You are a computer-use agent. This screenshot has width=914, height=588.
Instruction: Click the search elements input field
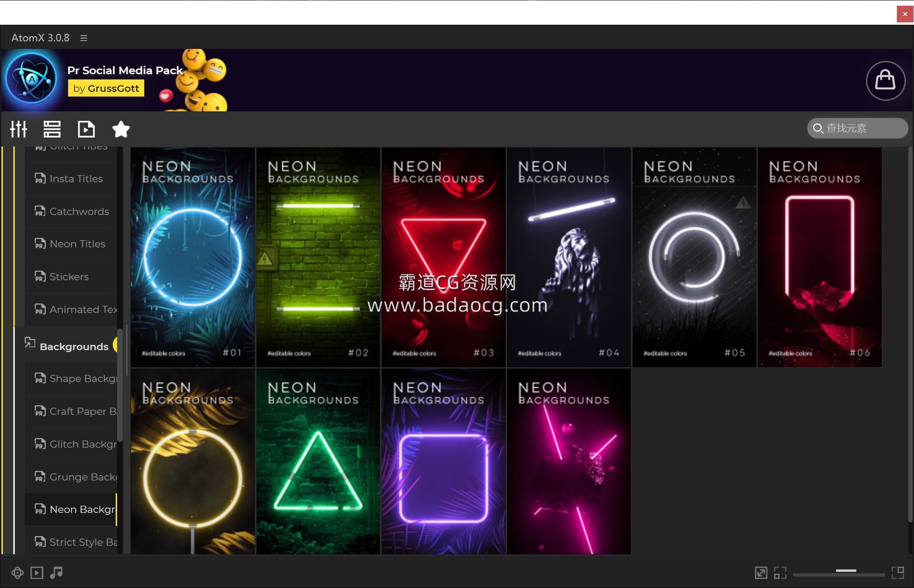(858, 128)
